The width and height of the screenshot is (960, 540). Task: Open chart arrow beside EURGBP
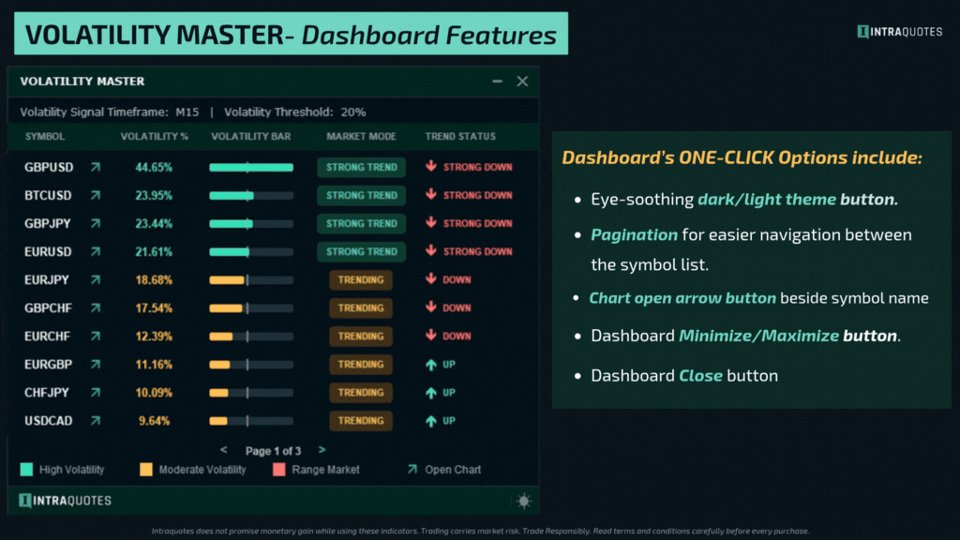(96, 364)
